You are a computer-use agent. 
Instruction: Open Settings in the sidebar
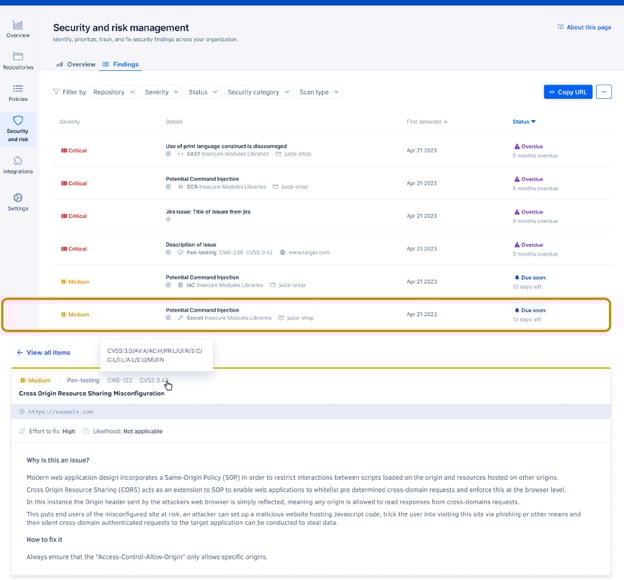[18, 202]
